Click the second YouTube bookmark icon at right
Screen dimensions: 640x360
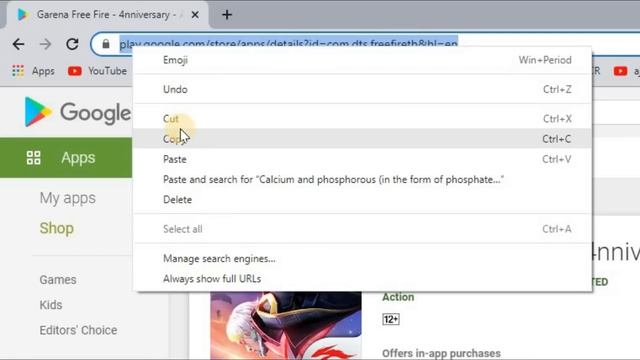point(620,71)
